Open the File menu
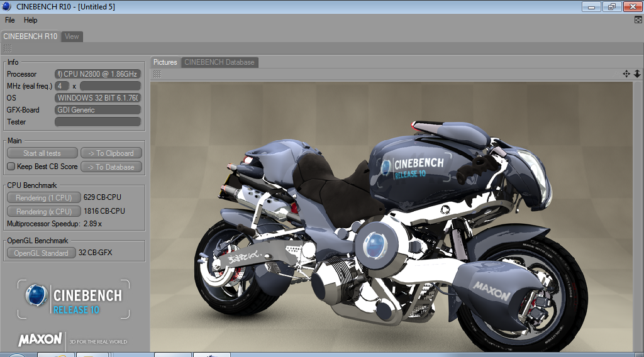The width and height of the screenshot is (644, 357). click(x=10, y=20)
